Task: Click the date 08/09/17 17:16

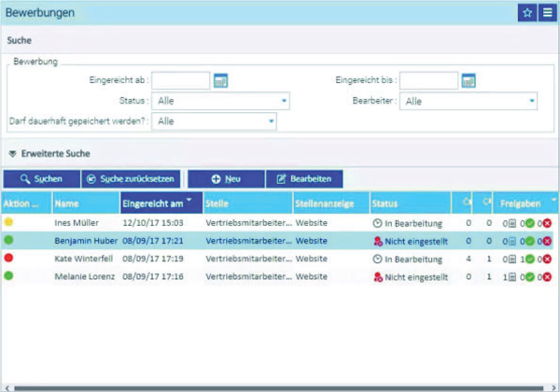Action: 152,276
